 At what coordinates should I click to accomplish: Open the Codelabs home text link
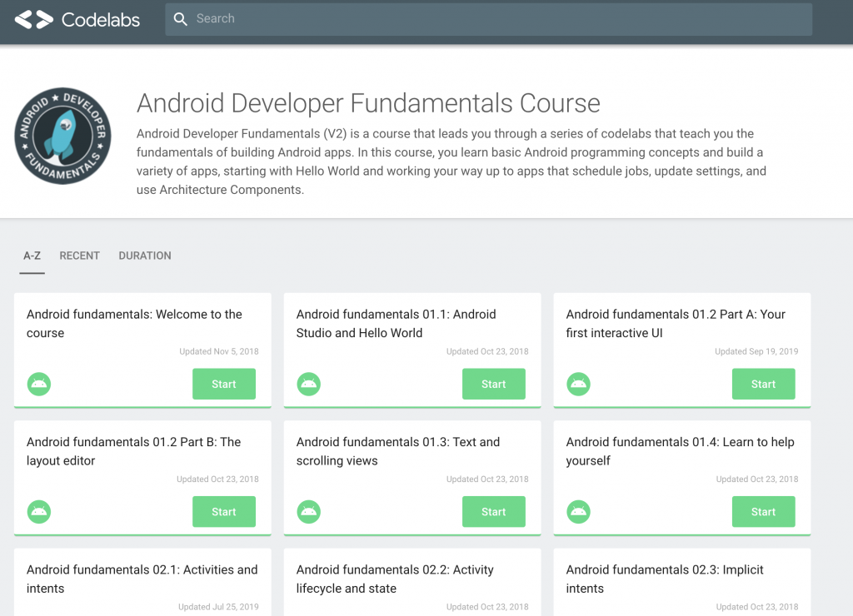(101, 20)
